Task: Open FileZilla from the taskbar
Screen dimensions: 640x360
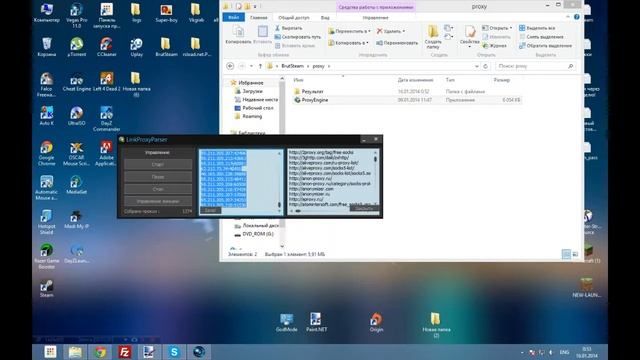Action: pos(124,352)
